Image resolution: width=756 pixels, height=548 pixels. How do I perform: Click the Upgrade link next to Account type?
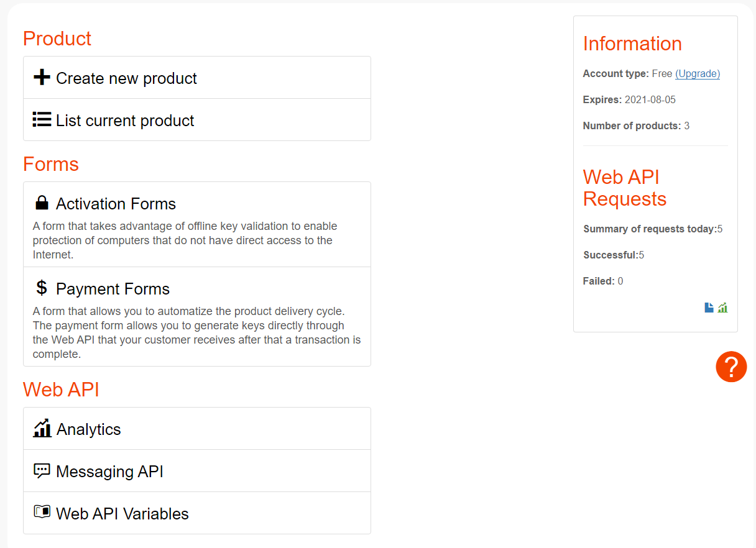point(698,73)
